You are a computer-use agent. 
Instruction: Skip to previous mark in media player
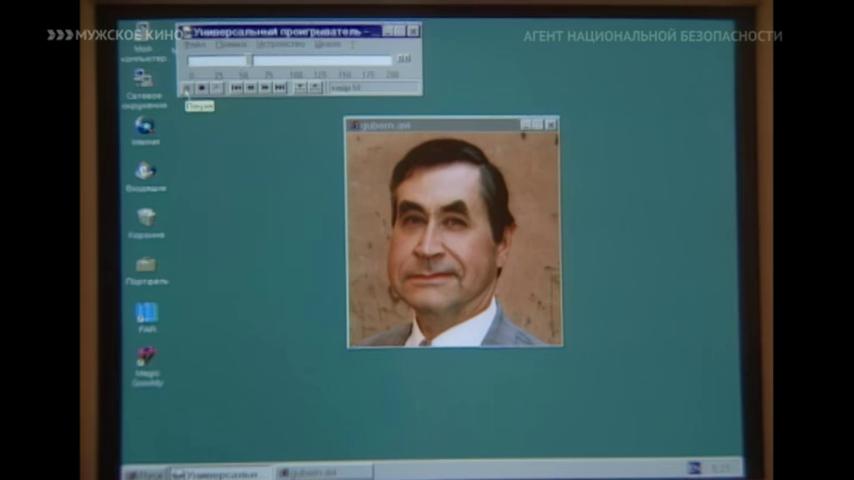click(x=237, y=88)
